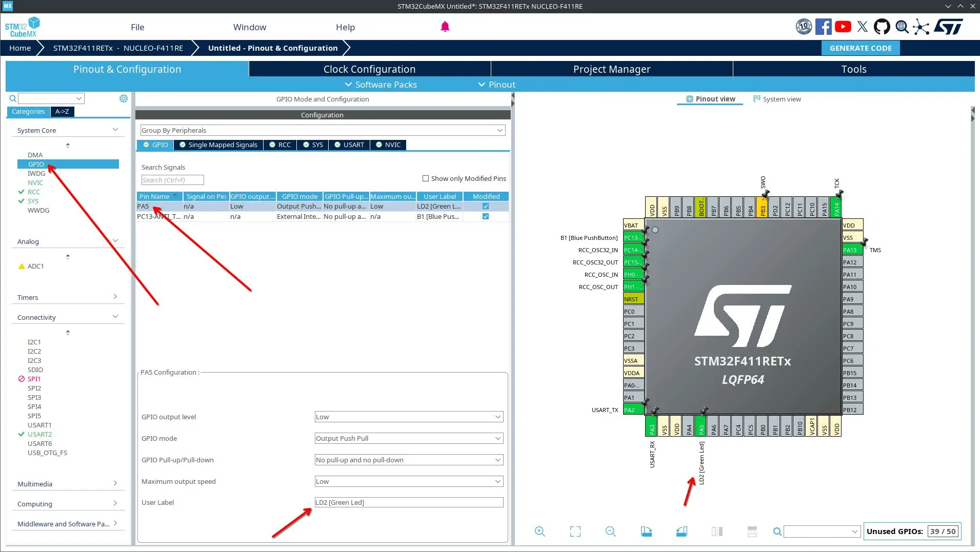Open the Pinout dropdown menu

pyautogui.click(x=496, y=85)
